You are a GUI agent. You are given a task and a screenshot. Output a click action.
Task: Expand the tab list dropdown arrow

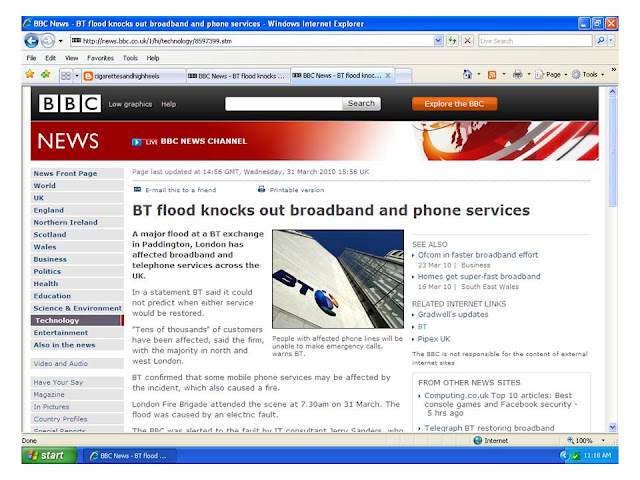77,76
